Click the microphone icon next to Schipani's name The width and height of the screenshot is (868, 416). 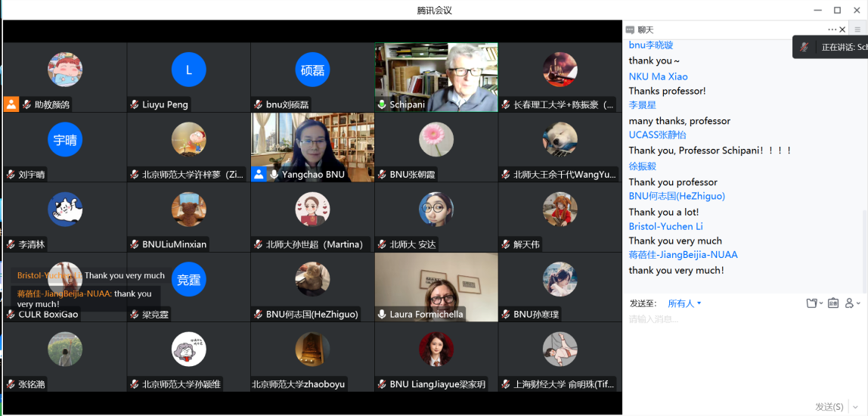coord(383,104)
